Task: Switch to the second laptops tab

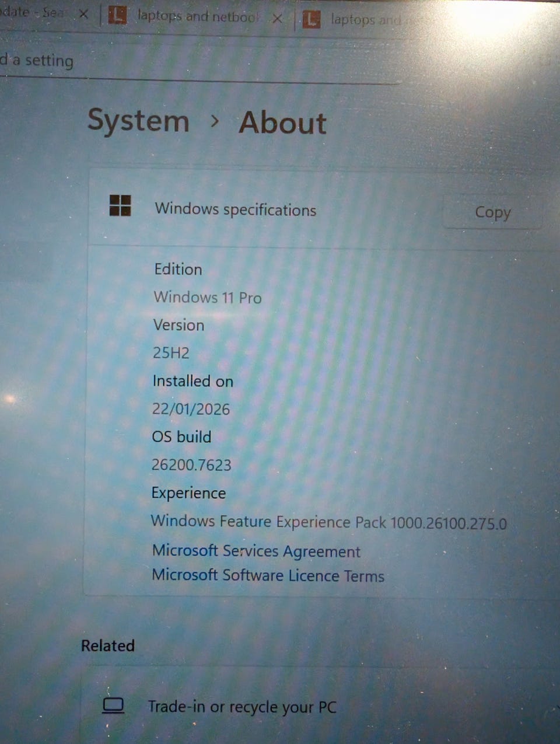Action: pyautogui.click(x=366, y=20)
